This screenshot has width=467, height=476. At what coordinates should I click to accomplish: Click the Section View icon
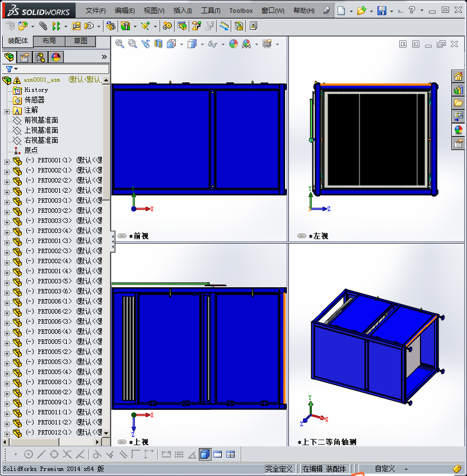(158, 44)
